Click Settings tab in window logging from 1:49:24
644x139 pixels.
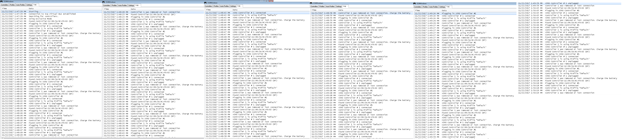pyautogui.click(x=442, y=7)
